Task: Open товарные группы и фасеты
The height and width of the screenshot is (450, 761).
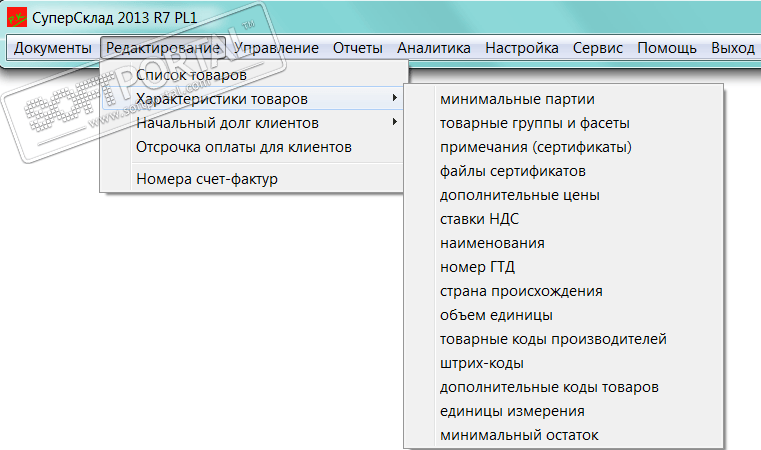Action: coord(534,123)
